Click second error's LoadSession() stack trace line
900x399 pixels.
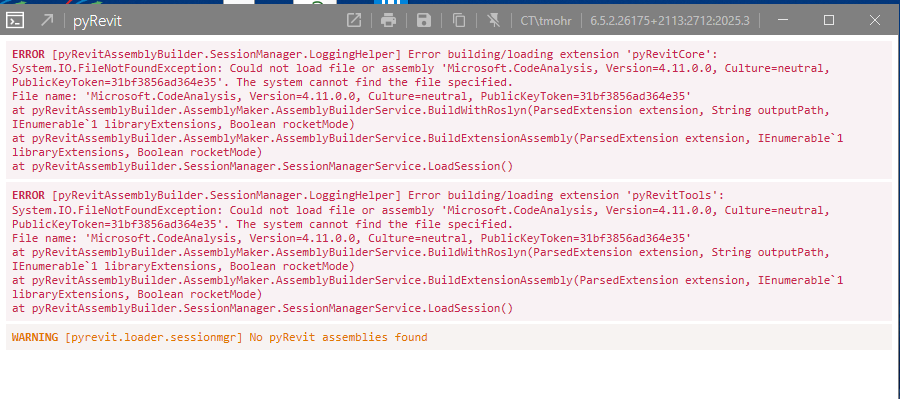pos(262,308)
